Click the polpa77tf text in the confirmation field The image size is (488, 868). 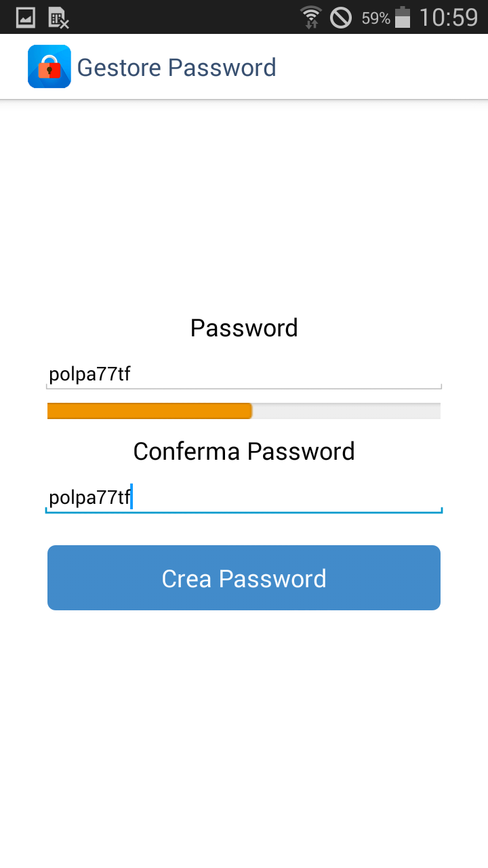click(89, 498)
